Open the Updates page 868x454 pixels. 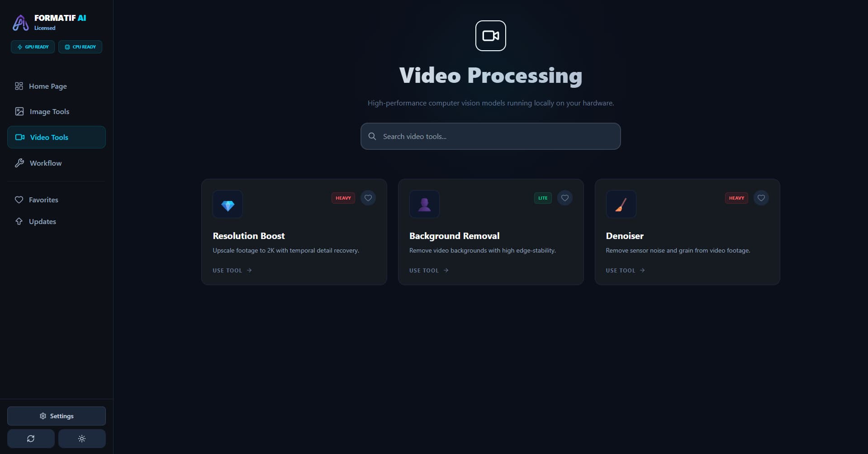pyautogui.click(x=57, y=221)
